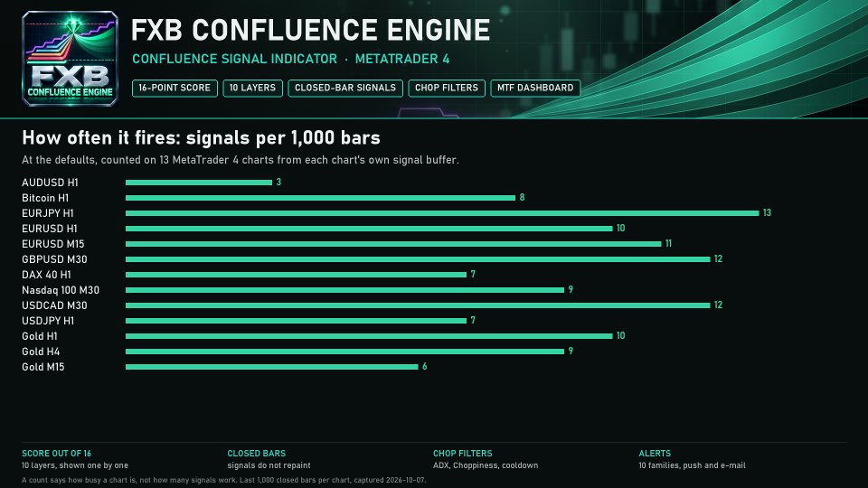Click the 'How often it fires' heading
Viewport: 868px width, 488px height.
click(x=201, y=137)
